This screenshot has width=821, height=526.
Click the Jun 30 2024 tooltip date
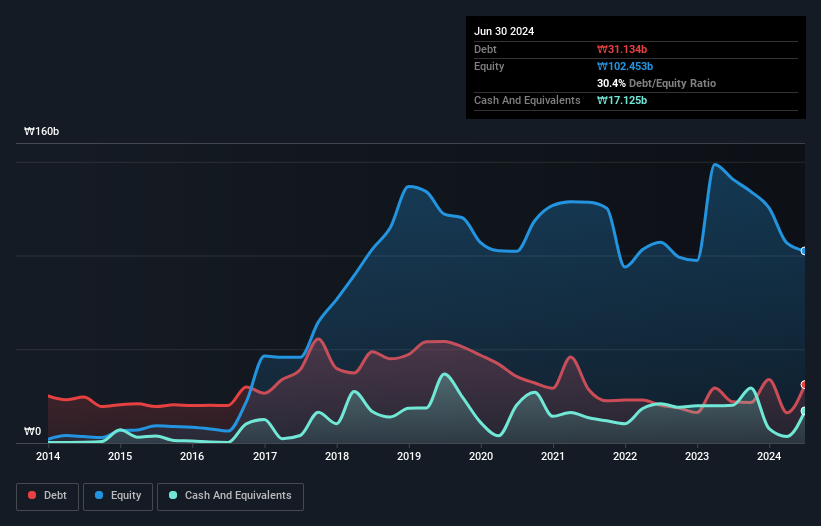(504, 31)
